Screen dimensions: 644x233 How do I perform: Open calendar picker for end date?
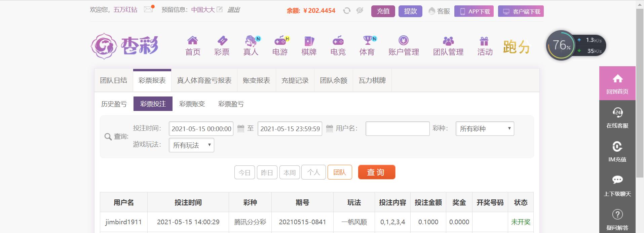tap(330, 128)
